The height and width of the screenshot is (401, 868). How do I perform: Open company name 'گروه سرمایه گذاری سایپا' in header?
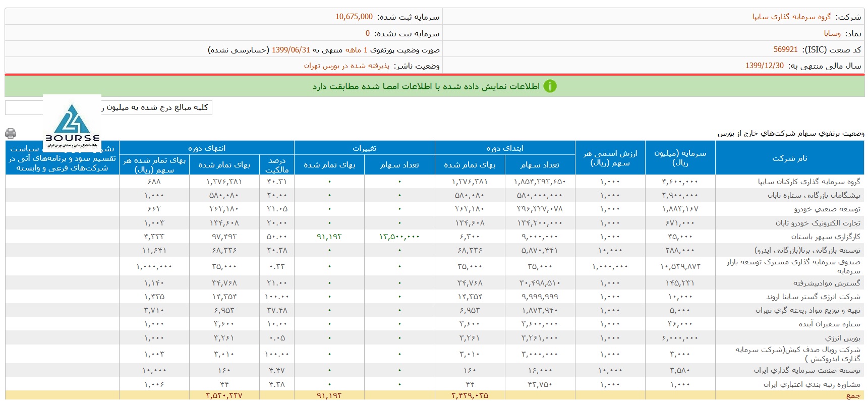point(791,17)
